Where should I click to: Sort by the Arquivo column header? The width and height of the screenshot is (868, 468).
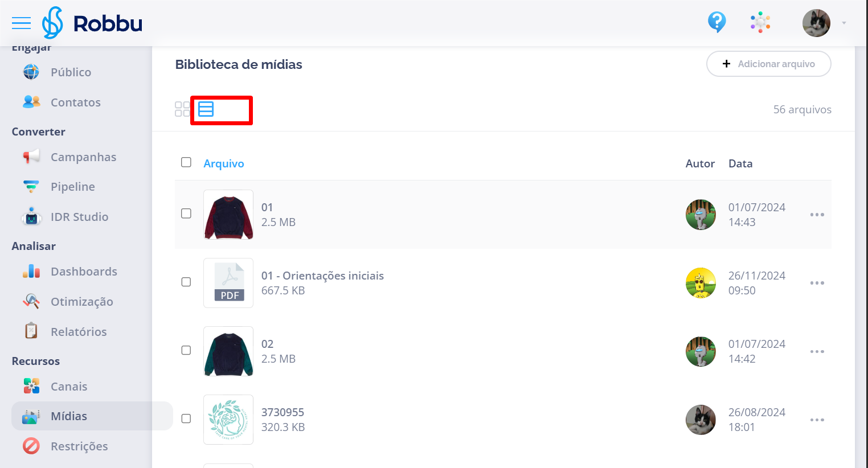pyautogui.click(x=224, y=163)
